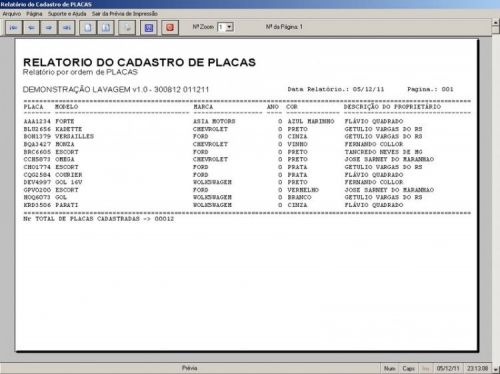The image size is (500, 374).
Task: Click the Num indicator in the status bar
Action: click(x=389, y=368)
